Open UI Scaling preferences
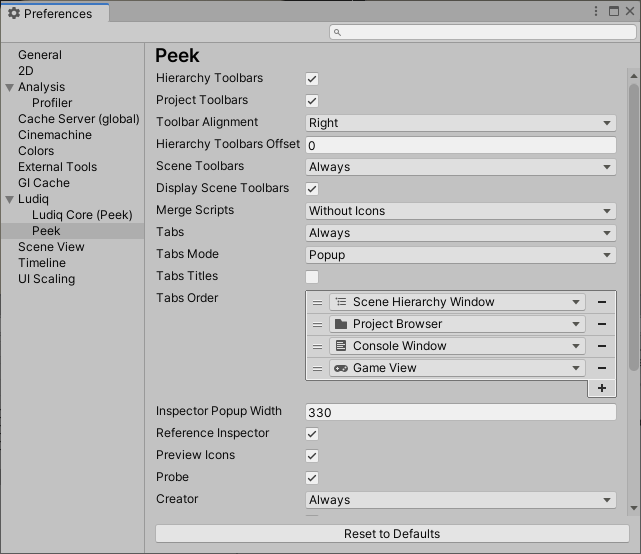The image size is (641, 554). (47, 279)
